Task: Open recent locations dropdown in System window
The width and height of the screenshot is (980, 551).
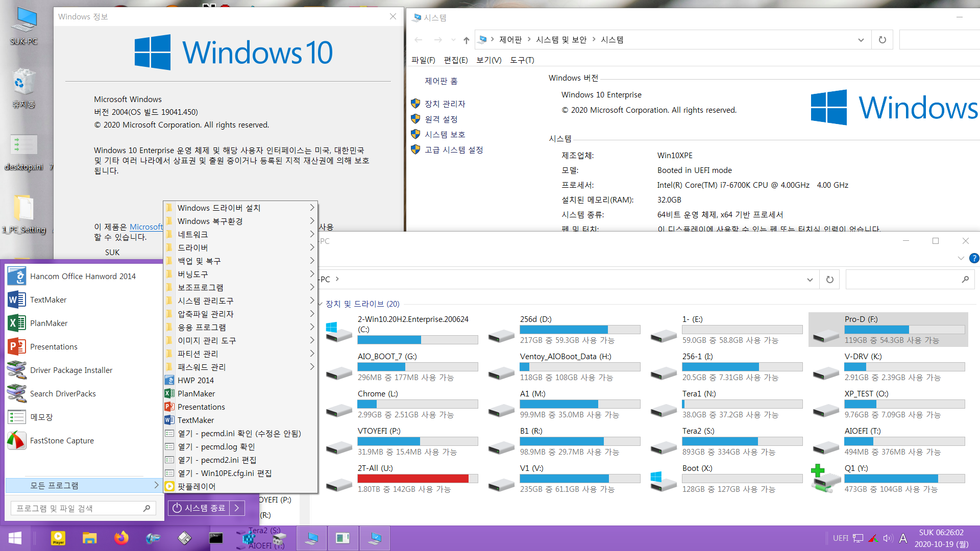Action: 453,40
